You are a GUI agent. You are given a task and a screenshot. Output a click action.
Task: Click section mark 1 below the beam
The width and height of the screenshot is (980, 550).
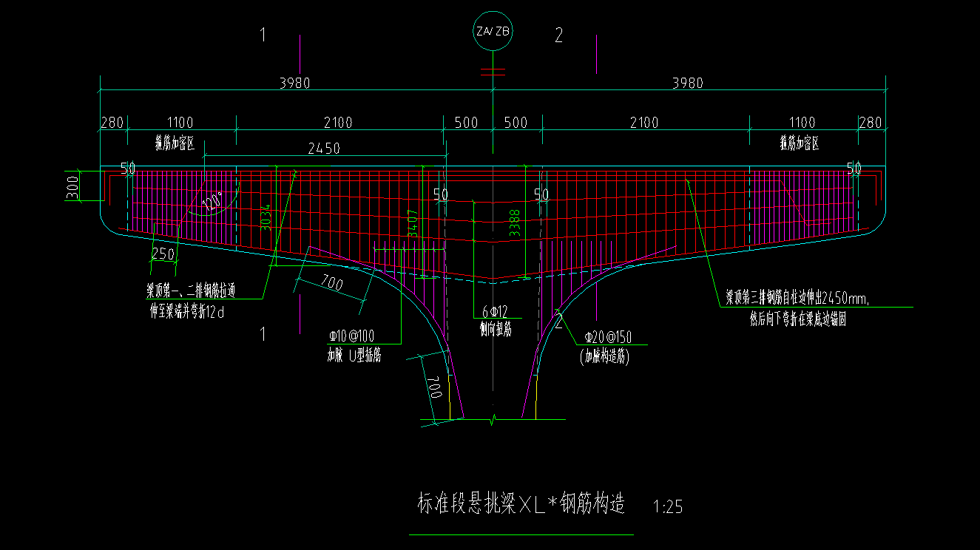pos(263,334)
